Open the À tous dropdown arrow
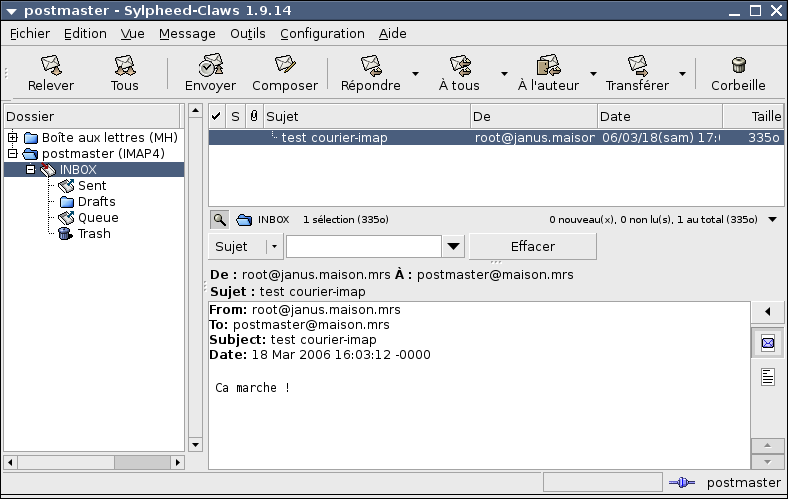This screenshot has width=788, height=499. (x=504, y=74)
